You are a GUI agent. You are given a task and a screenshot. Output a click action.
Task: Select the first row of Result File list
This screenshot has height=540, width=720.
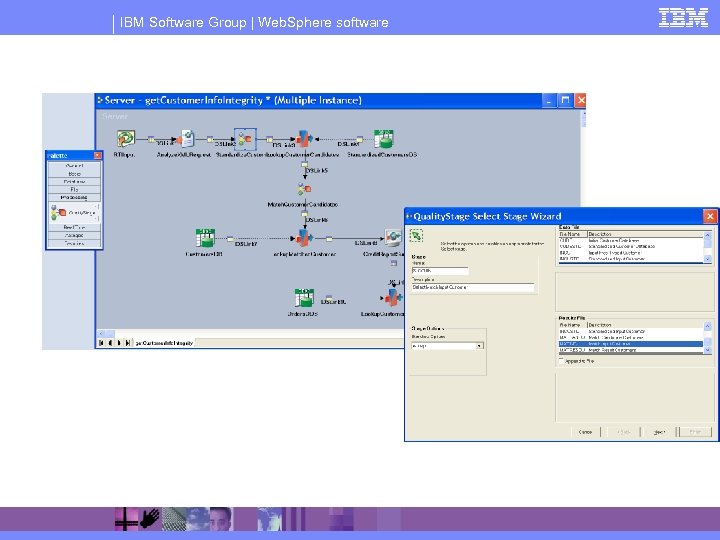pos(631,331)
